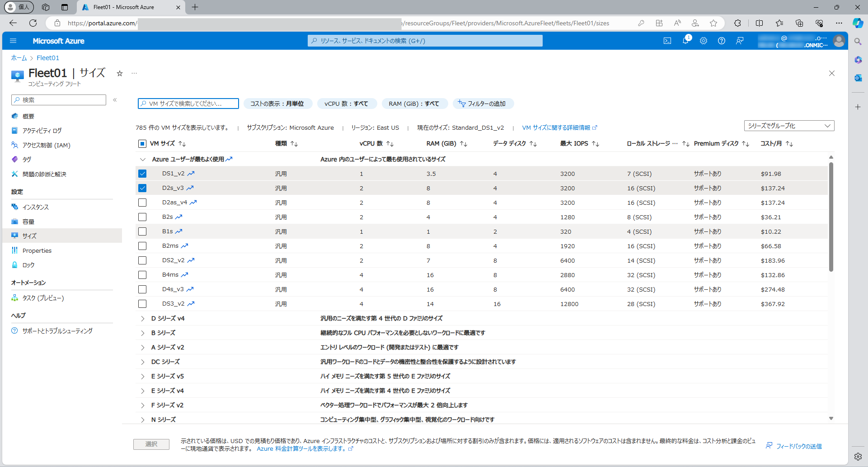Expand the F シリーズ v2 group
Viewport: 868px width, 467px height.
[143, 405]
